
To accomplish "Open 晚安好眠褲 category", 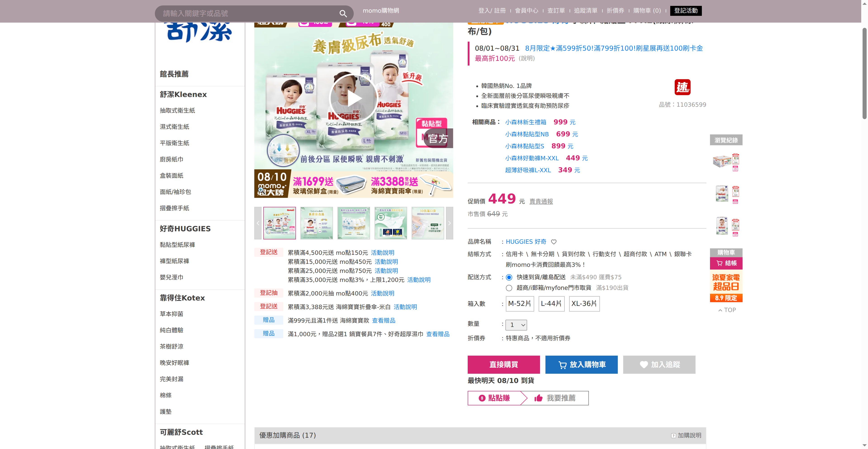I will click(175, 363).
